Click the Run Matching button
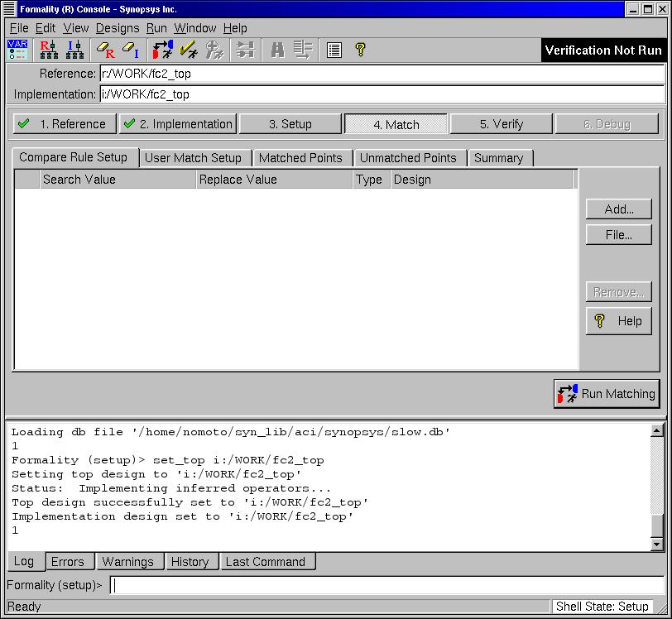 pos(607,394)
